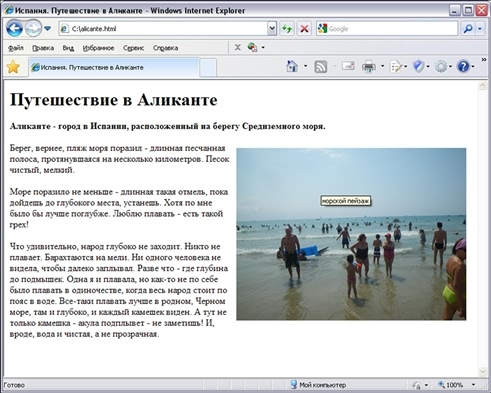The width and height of the screenshot is (491, 393).
Task: Open Favorites Center with the star icon
Action: [13, 67]
